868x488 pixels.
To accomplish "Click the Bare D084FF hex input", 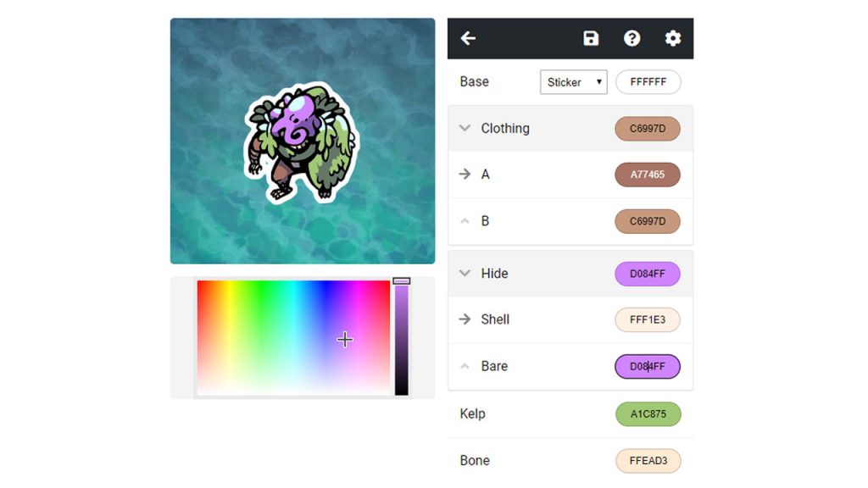I will pos(647,366).
